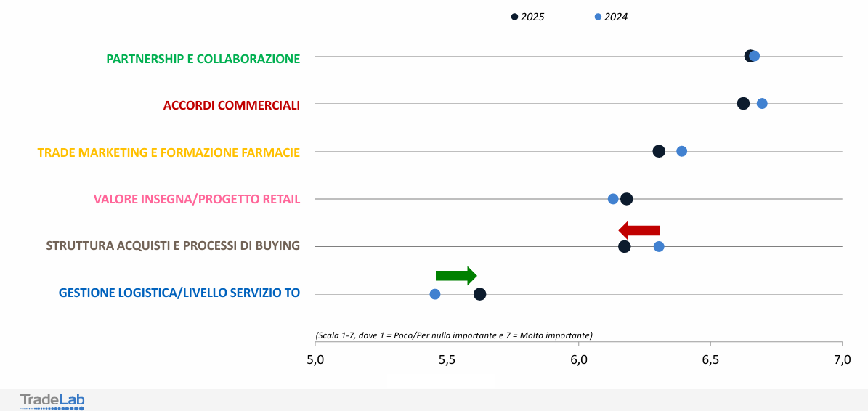The width and height of the screenshot is (868, 411).
Task: Select the 2024 dot for Valore Insegna
Action: point(613,199)
